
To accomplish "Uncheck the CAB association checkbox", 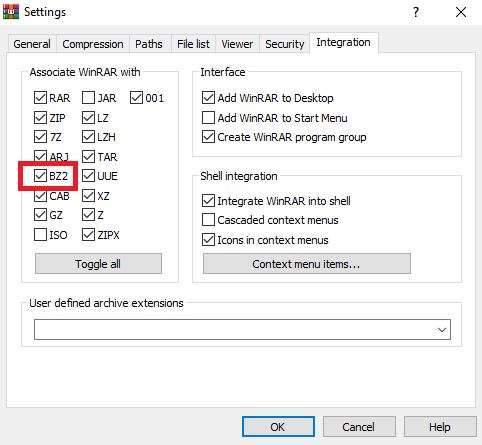I will coord(40,196).
